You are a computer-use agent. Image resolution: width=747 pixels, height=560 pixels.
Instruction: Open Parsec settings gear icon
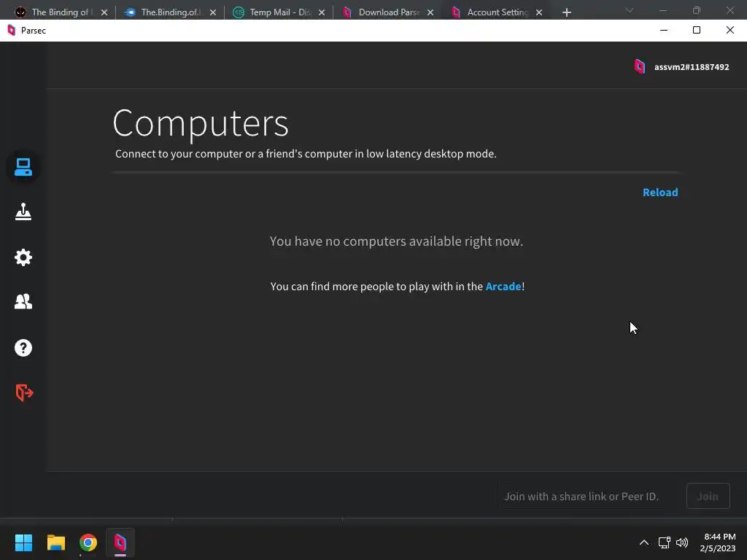[23, 257]
